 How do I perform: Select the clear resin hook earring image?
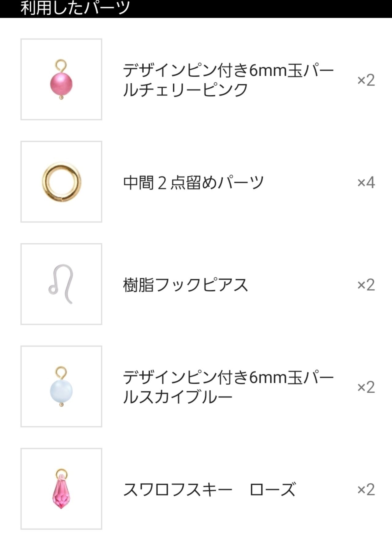61,284
